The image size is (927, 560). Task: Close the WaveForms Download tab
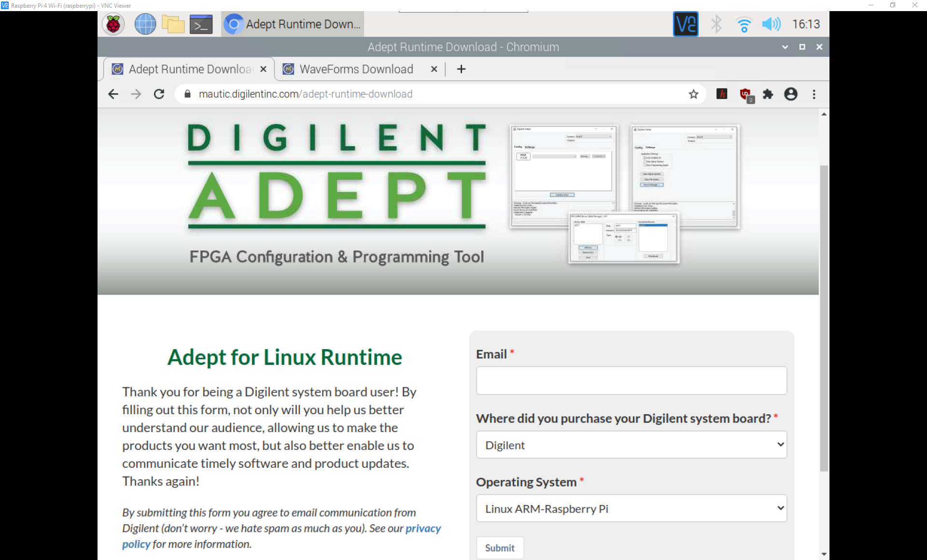[x=434, y=69]
